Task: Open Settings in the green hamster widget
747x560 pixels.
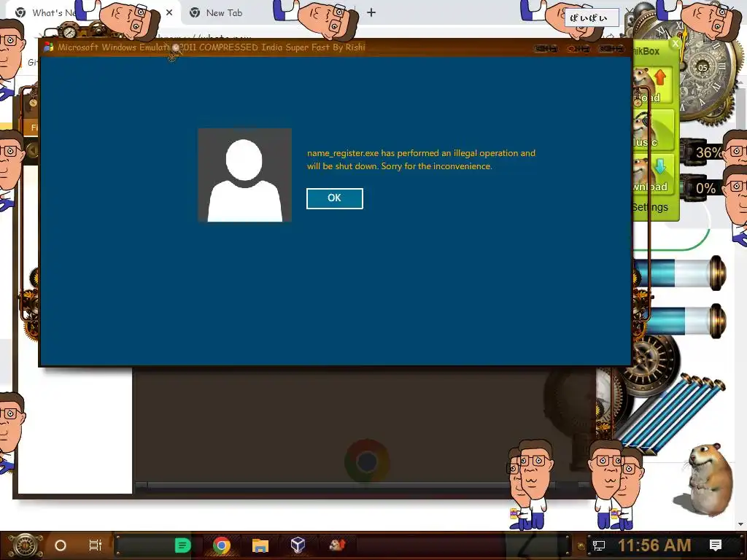Action: pos(650,207)
